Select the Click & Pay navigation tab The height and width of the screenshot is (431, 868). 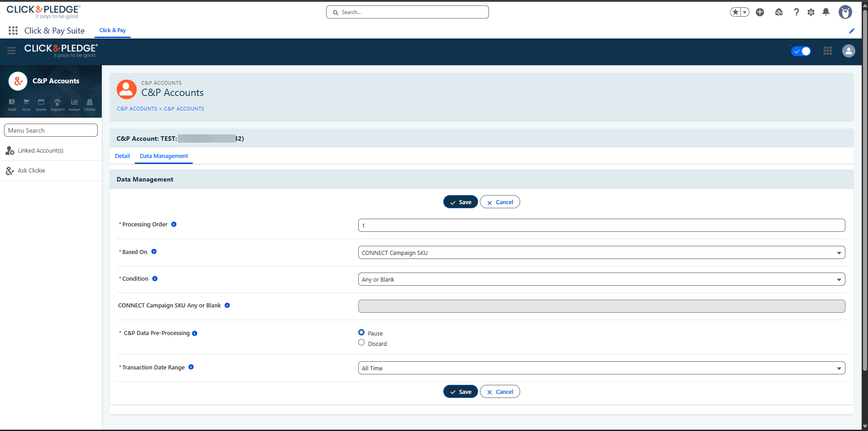(x=113, y=30)
